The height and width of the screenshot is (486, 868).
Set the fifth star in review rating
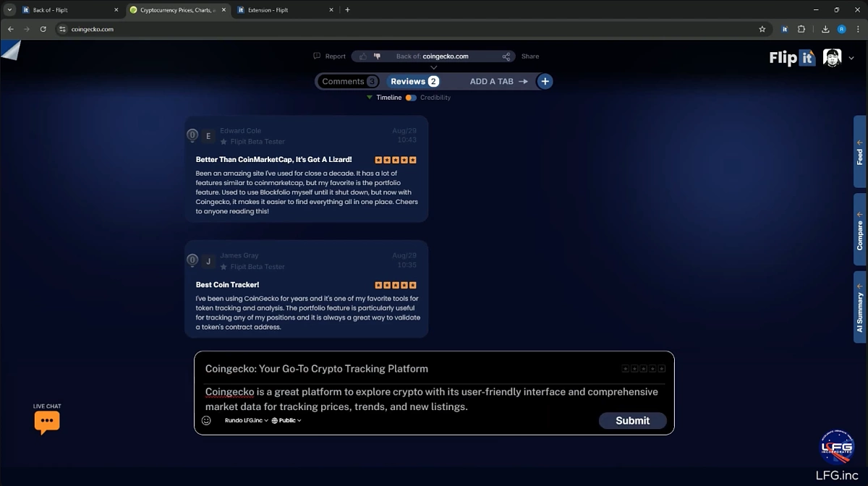pos(661,369)
